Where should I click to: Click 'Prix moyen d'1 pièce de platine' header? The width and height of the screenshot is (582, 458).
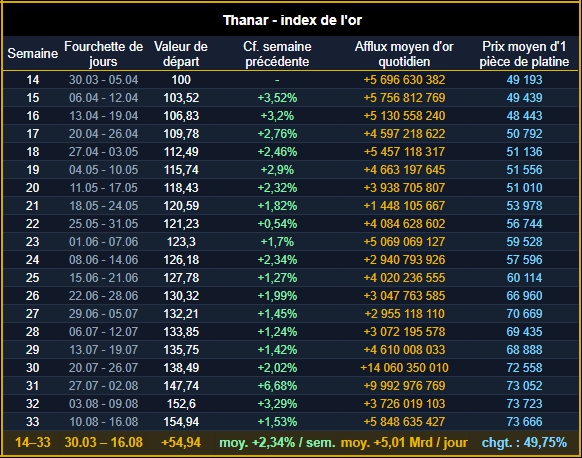tap(524, 54)
